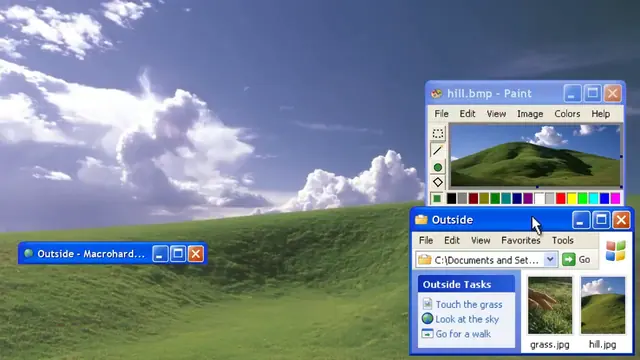Screen dimensions: 640x360
Task: Pick the light gray swatch next to white
Action: 550,198
